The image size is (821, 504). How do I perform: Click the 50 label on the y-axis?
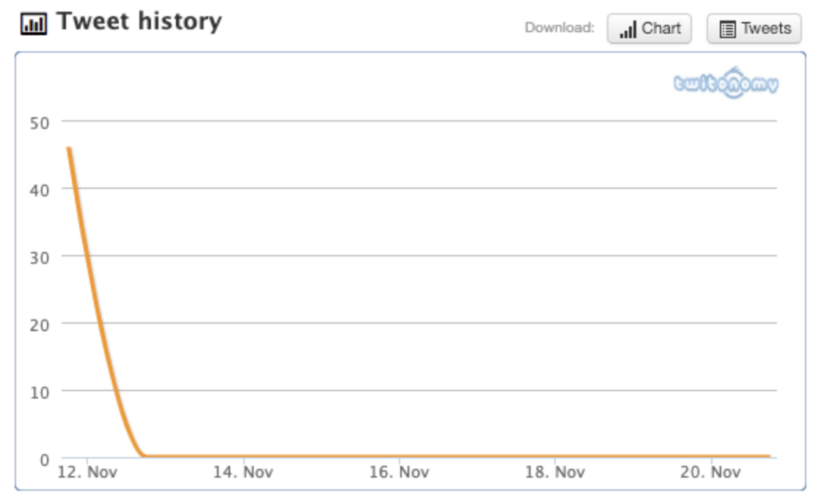point(40,122)
